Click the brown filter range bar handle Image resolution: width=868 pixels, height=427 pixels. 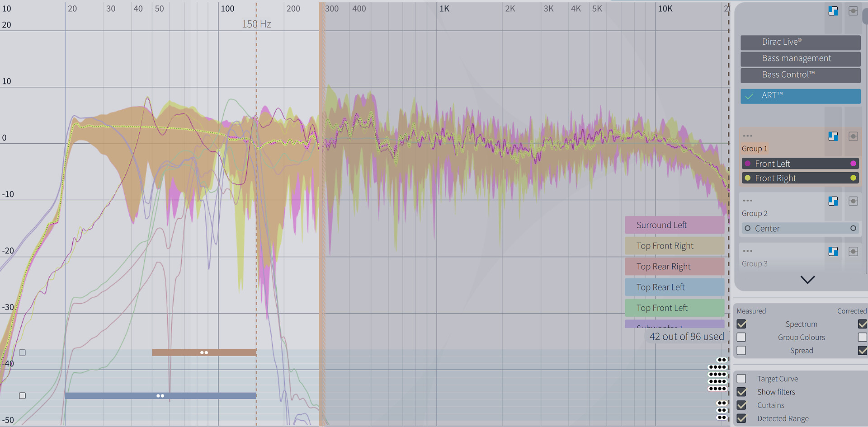(204, 352)
